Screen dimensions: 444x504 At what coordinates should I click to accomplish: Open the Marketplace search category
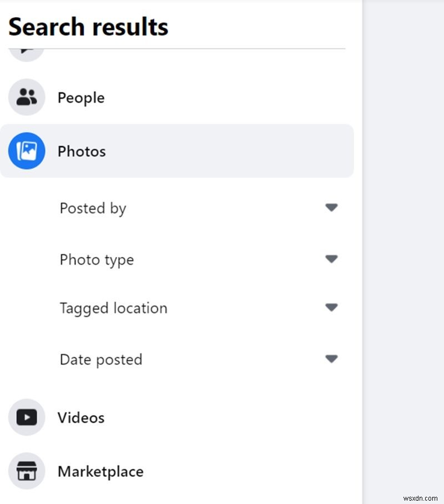tap(100, 471)
